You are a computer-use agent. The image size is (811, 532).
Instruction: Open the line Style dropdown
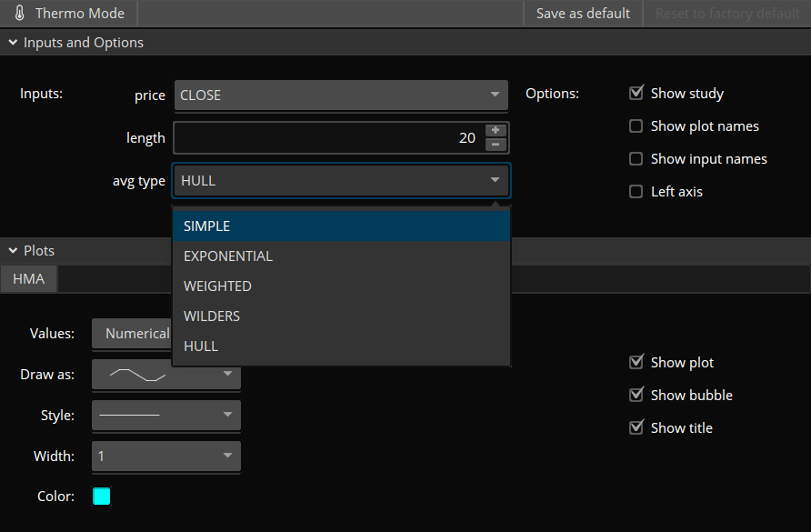[x=166, y=415]
